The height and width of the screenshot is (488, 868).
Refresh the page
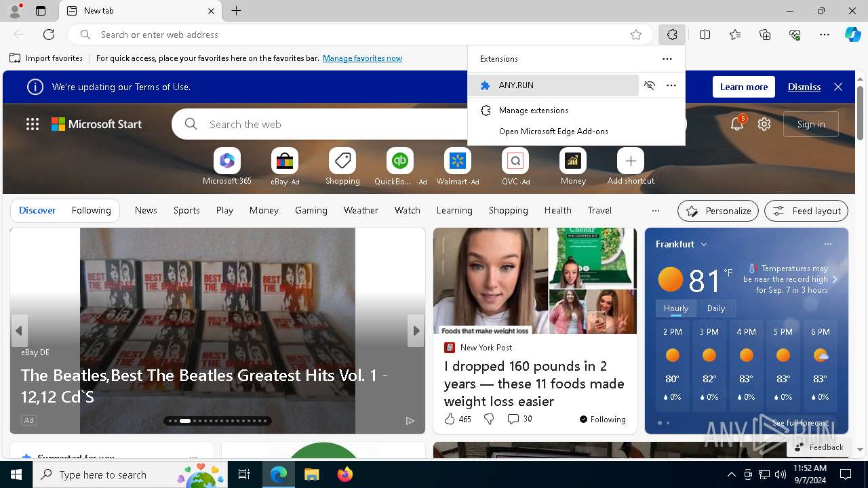(49, 35)
